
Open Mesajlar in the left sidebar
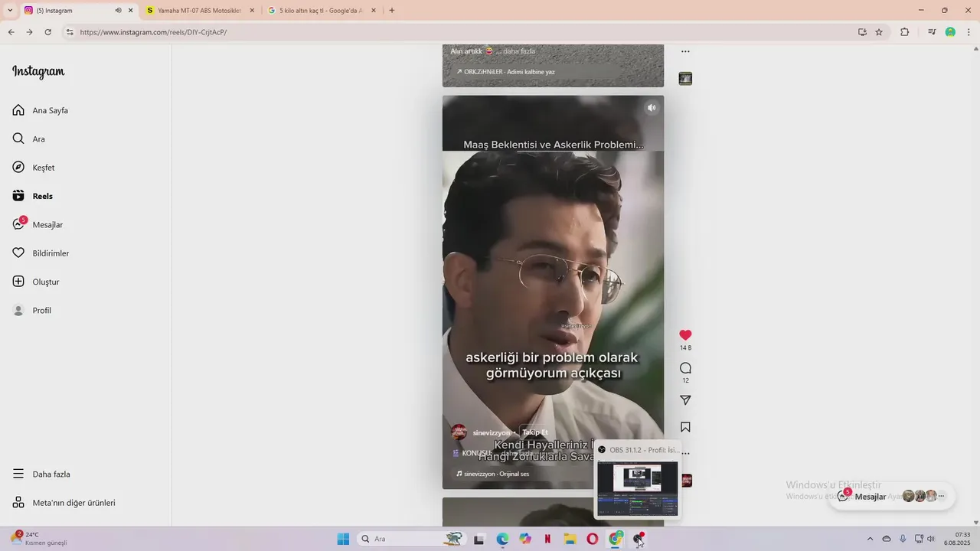coord(38,224)
